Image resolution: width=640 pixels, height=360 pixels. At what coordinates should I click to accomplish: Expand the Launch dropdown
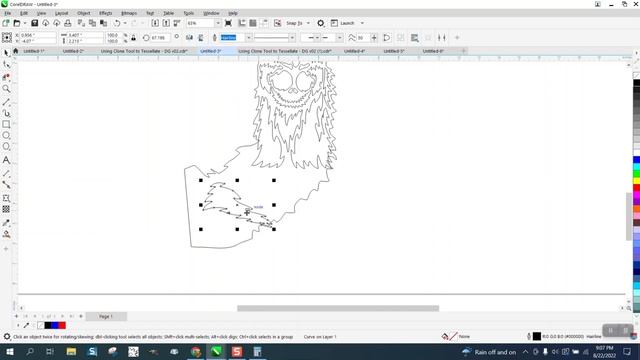[x=362, y=23]
